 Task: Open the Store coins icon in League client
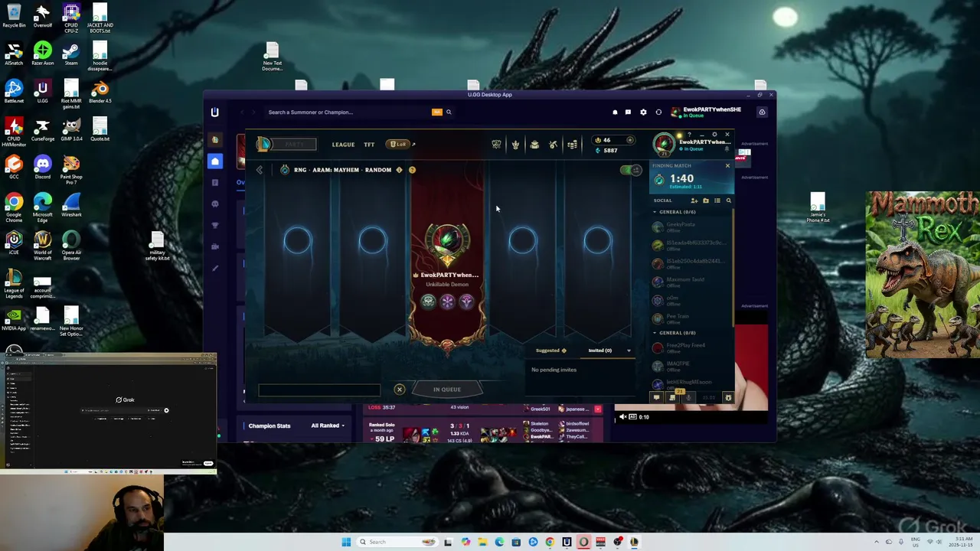coord(572,144)
